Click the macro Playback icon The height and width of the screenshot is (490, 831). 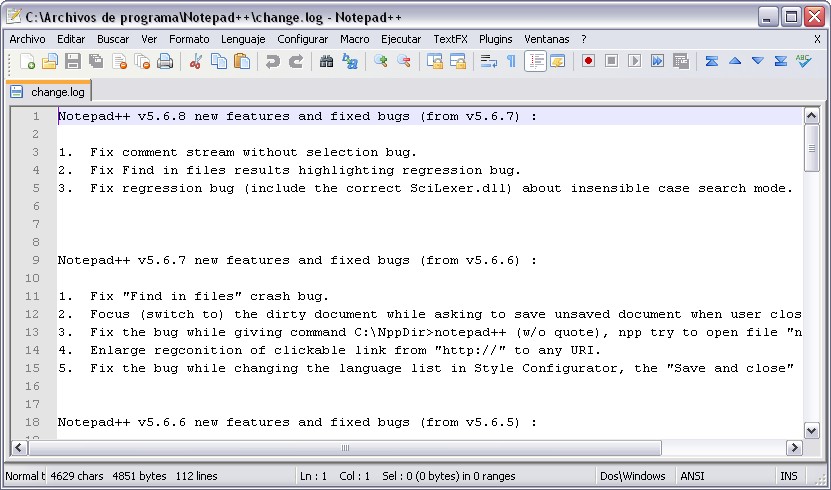(x=634, y=61)
